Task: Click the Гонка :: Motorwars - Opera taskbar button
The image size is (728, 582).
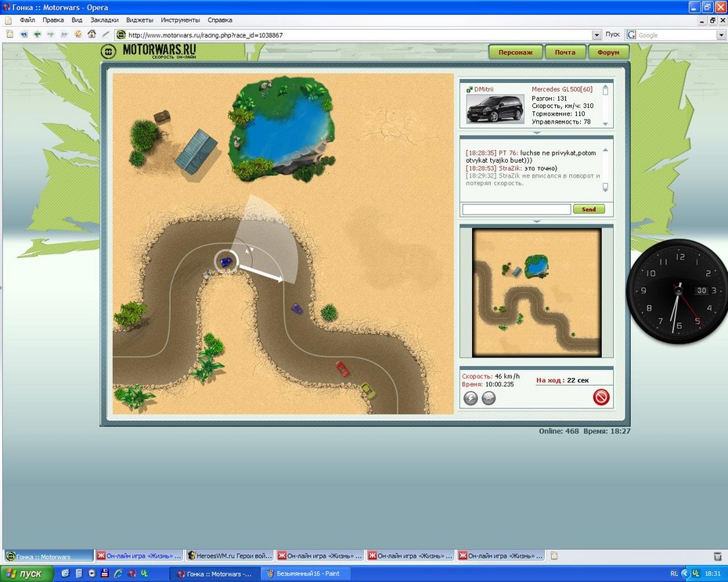Action: [x=216, y=573]
